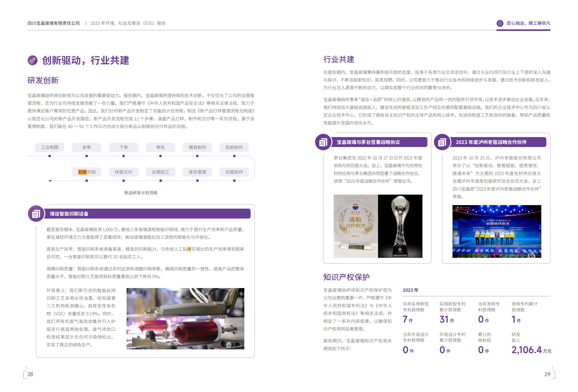Click the 后期加工 process step

point(160,172)
